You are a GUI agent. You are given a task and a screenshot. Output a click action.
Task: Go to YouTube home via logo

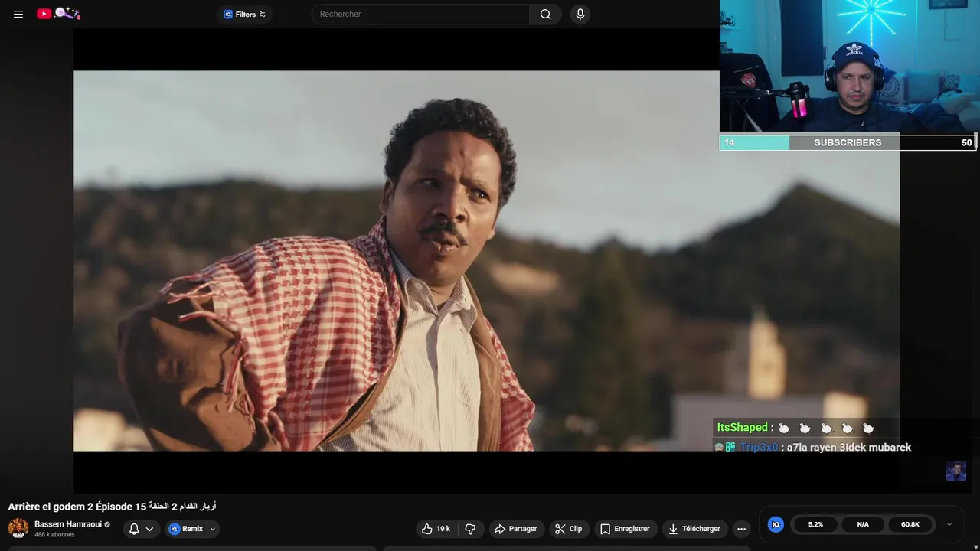click(58, 14)
